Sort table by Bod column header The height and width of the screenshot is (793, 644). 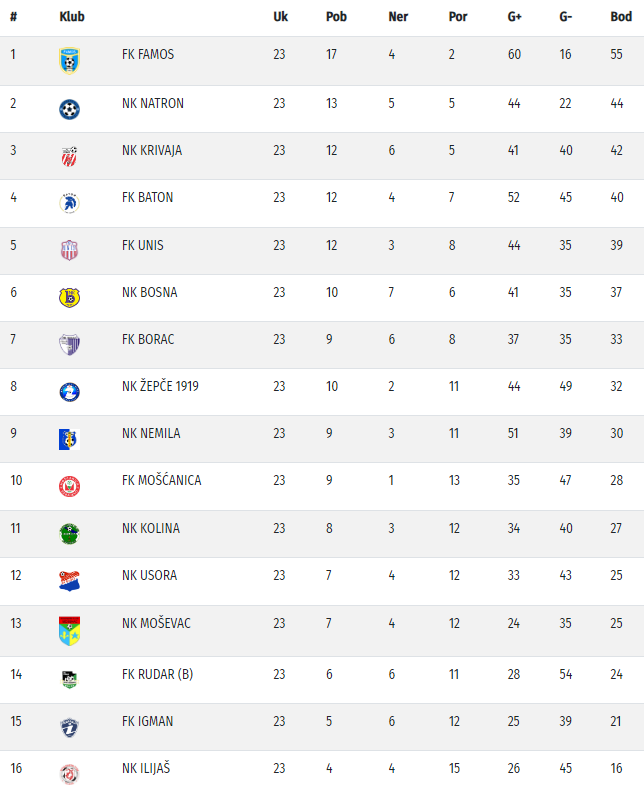[x=620, y=17]
